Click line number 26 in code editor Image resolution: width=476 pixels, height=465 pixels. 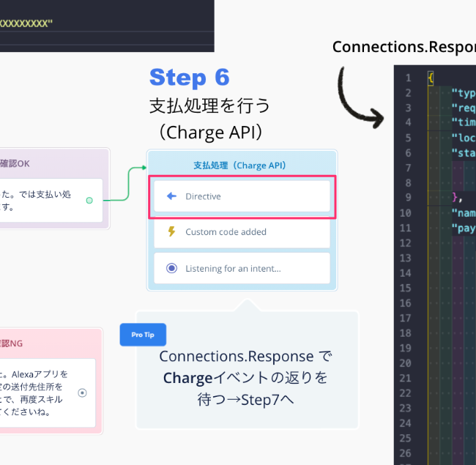[x=405, y=453]
